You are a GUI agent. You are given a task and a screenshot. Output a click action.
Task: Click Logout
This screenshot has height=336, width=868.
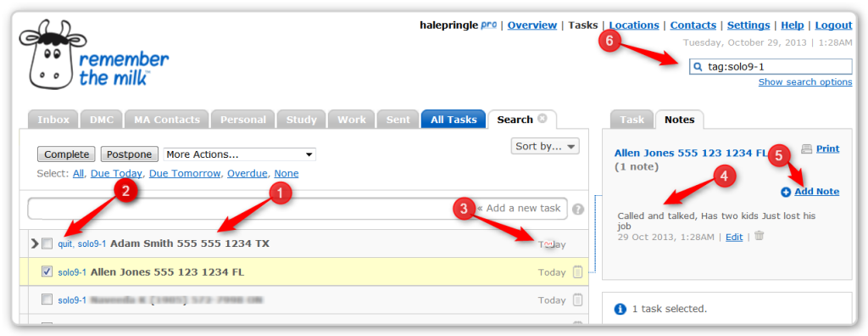[x=833, y=25]
